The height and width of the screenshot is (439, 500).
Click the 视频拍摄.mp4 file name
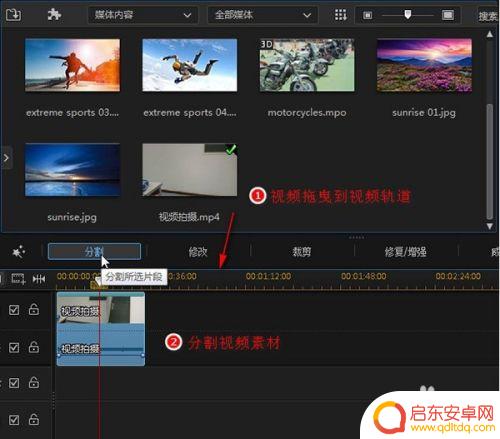[x=189, y=217]
